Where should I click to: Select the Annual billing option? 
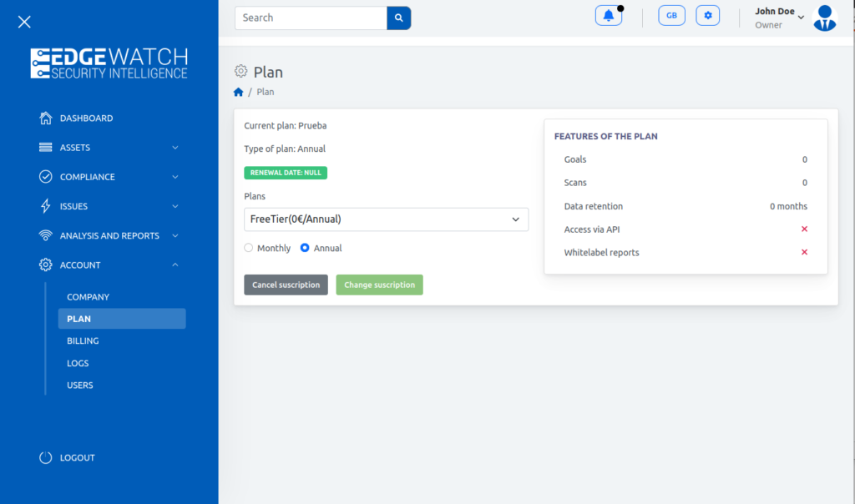pos(305,248)
